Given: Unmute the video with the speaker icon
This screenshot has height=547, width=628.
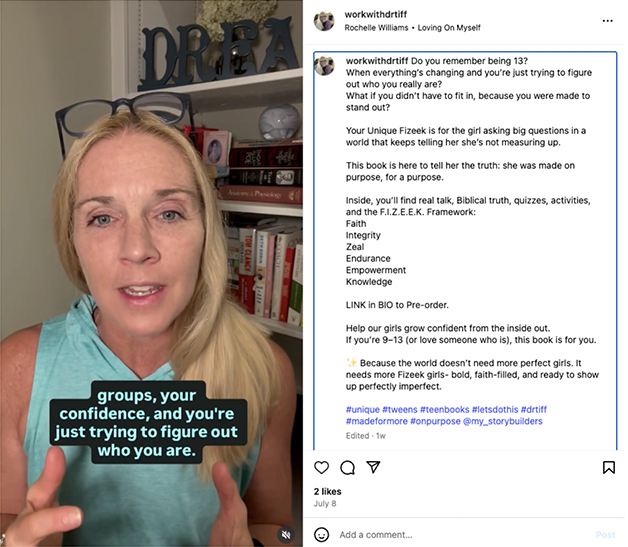Looking at the screenshot, I should (x=286, y=534).
